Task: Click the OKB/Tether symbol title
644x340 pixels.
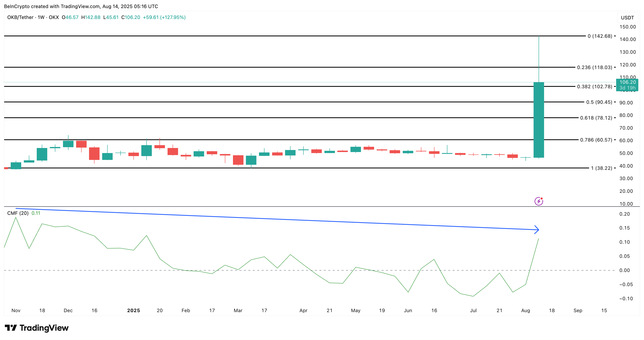Action: coord(20,17)
